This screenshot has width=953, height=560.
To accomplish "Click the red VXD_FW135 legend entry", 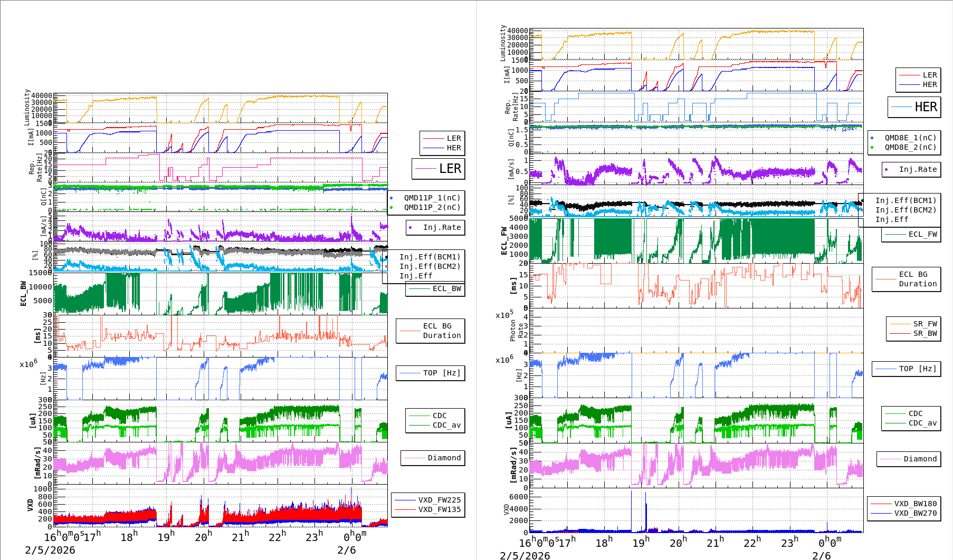I will click(428, 509).
